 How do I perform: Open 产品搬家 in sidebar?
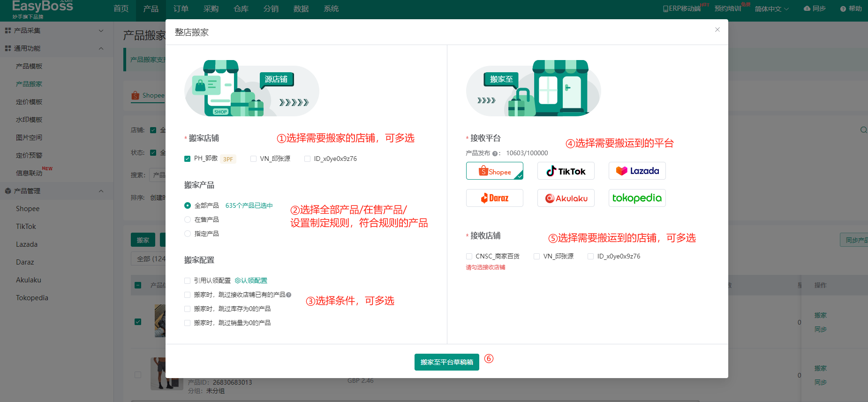pos(29,84)
